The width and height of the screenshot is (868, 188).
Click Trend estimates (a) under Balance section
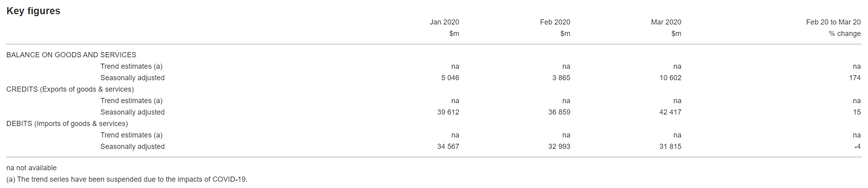coord(131,66)
